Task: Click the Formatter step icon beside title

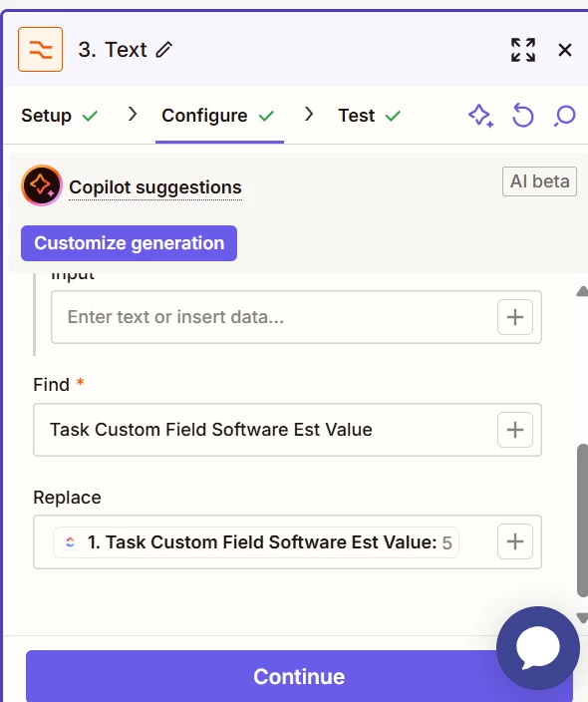Action: coord(40,49)
